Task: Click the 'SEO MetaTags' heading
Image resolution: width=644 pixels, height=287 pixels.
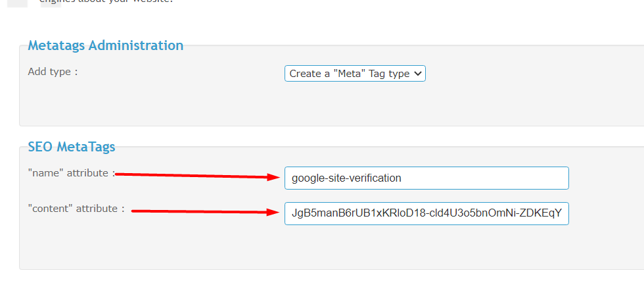Action: point(72,146)
